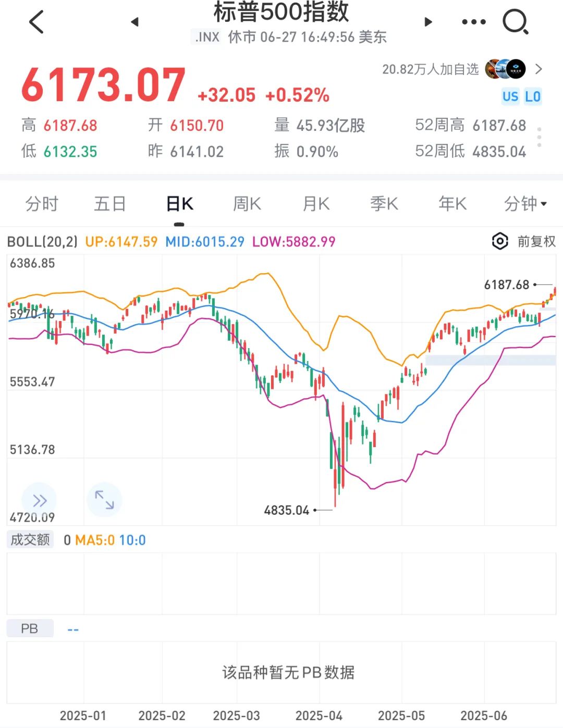The width and height of the screenshot is (563, 728).
Task: Open search with magnifier icon
Action: pyautogui.click(x=515, y=22)
